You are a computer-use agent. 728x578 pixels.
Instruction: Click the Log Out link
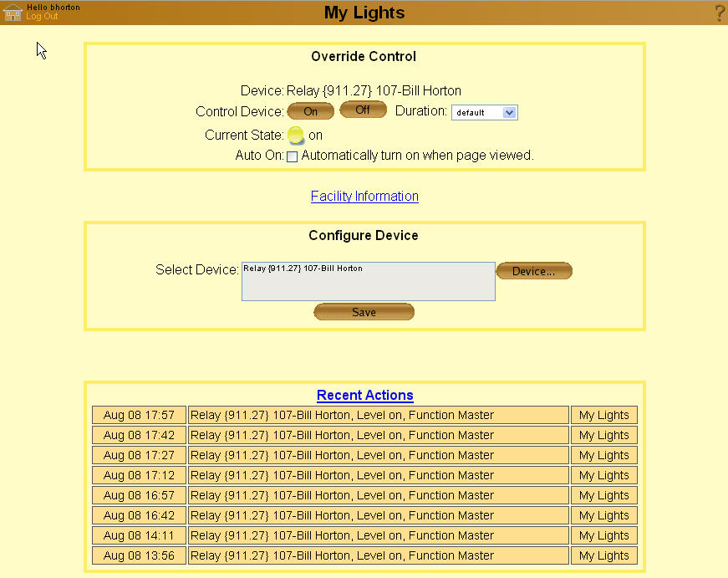click(x=42, y=17)
